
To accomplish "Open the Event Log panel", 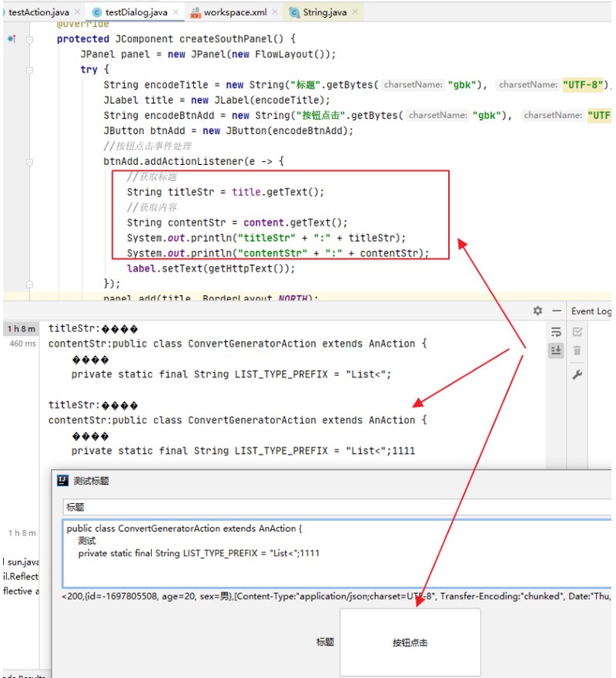I will click(x=591, y=311).
